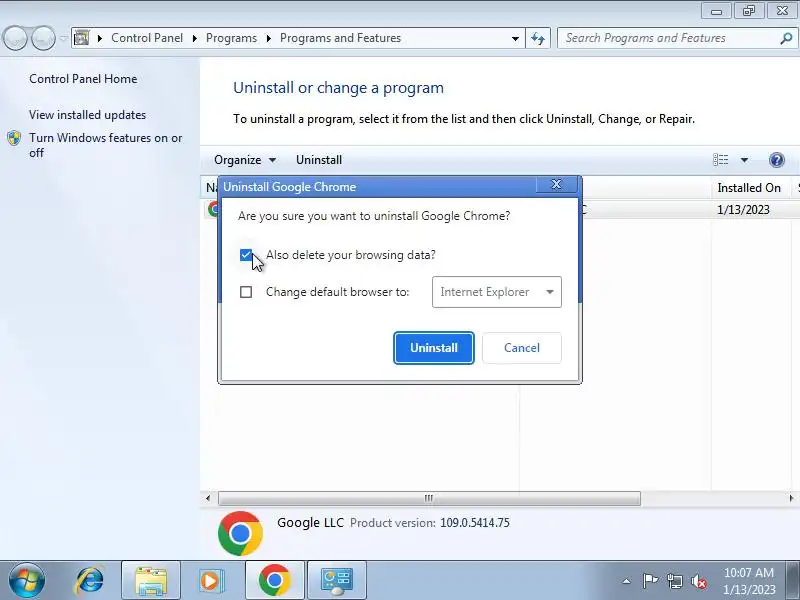
Task: Click the Back navigation button
Action: tap(15, 38)
